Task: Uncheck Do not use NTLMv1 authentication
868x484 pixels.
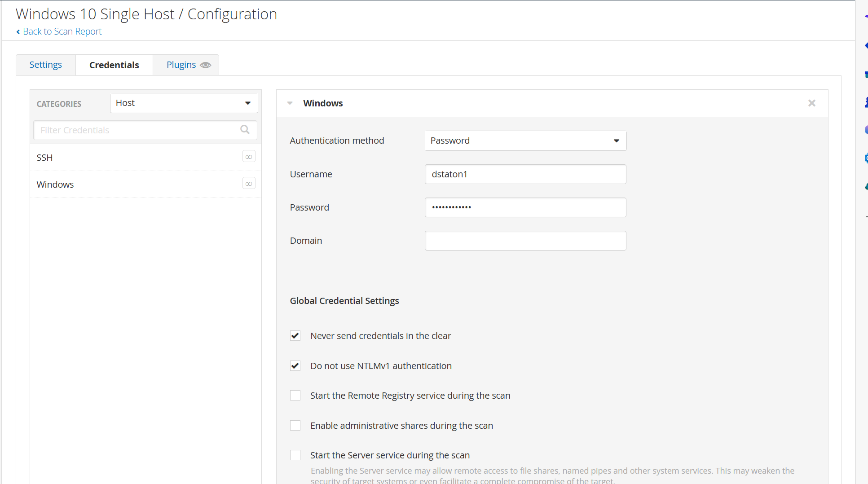Action: coord(295,365)
